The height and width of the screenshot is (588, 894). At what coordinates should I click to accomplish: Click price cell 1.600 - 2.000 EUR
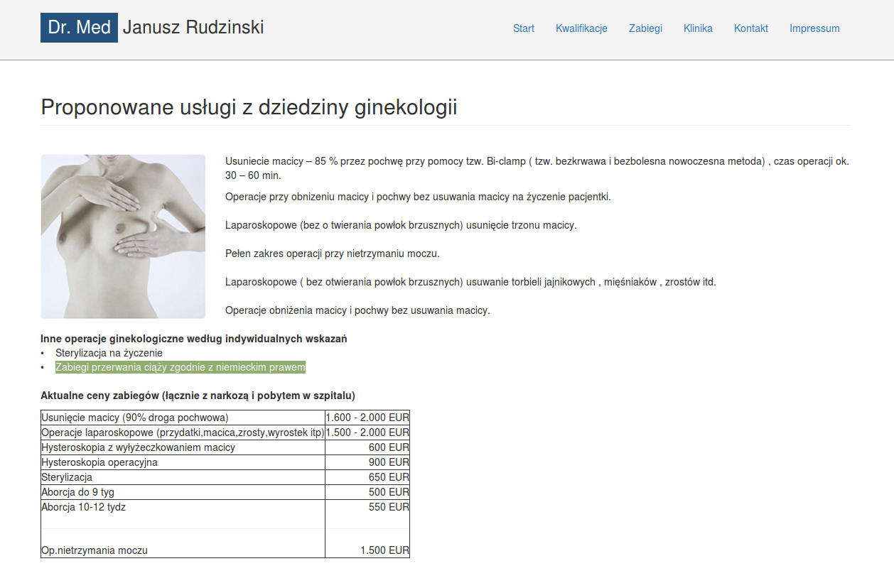[367, 418]
